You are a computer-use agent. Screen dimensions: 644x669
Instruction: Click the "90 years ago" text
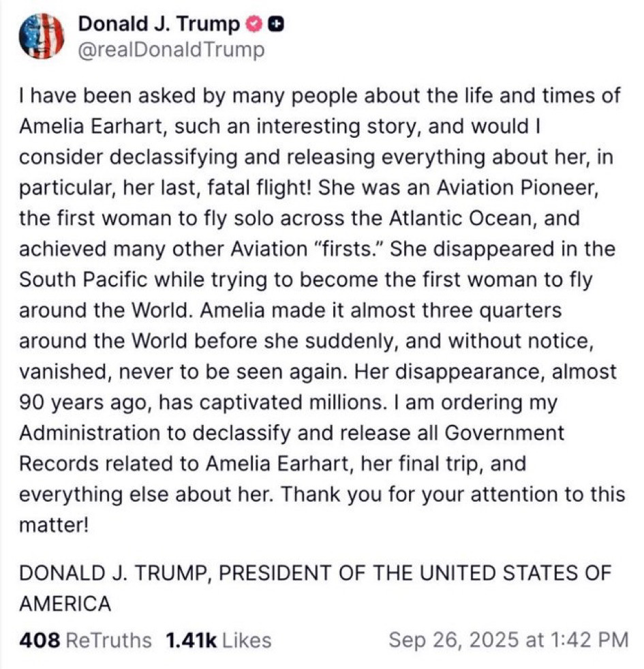[x=84, y=403]
